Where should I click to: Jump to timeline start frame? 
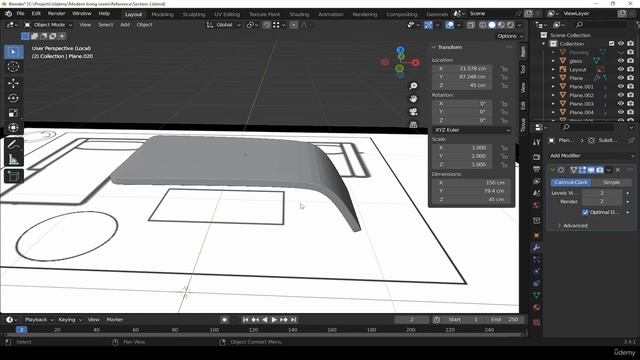tap(245, 320)
